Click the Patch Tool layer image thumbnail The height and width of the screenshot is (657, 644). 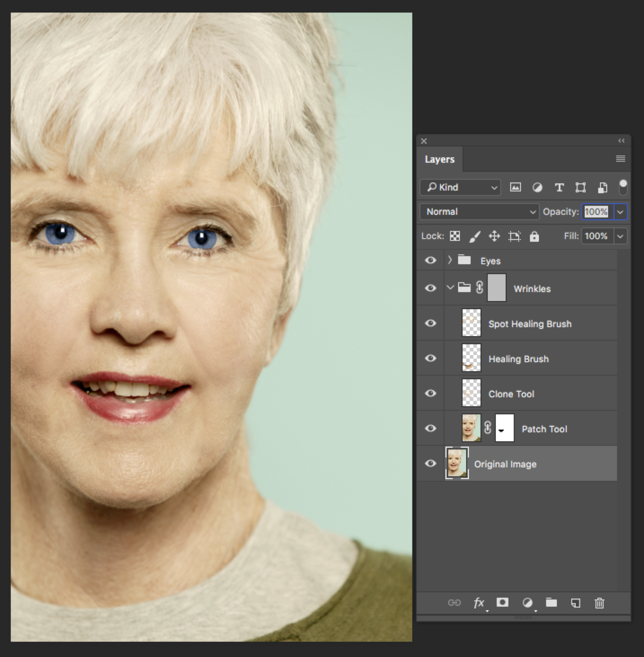[471, 428]
